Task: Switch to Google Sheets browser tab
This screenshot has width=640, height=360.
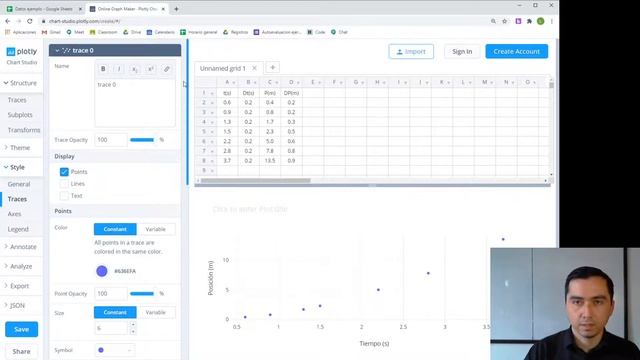Action: (44, 9)
